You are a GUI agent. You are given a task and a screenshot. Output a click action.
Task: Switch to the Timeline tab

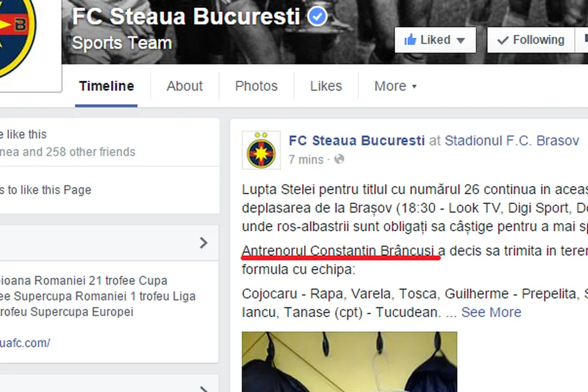coord(106,86)
